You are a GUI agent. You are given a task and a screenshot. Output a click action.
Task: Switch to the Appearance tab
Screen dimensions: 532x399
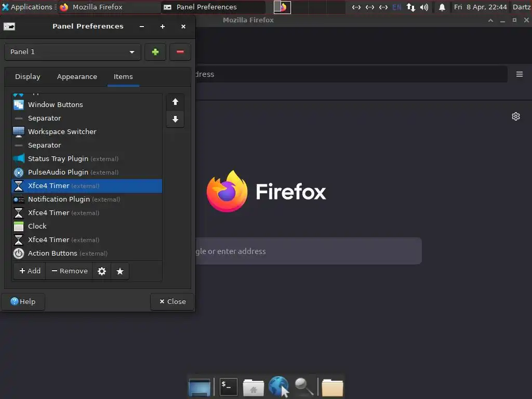click(77, 77)
